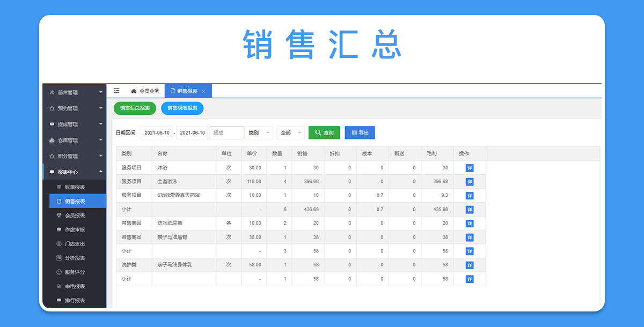Click the 洗护类 category cell
This screenshot has width=644, height=327.
click(x=134, y=265)
